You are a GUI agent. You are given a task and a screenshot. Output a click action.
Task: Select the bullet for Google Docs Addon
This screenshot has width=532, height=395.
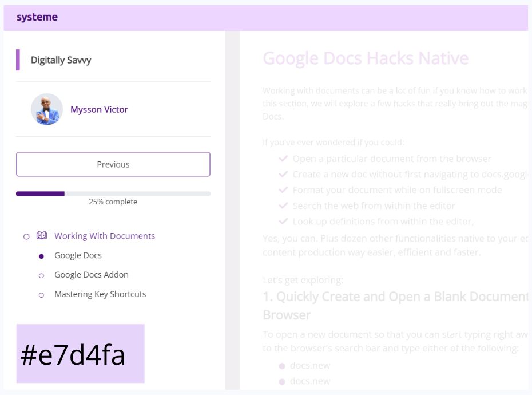[41, 276]
